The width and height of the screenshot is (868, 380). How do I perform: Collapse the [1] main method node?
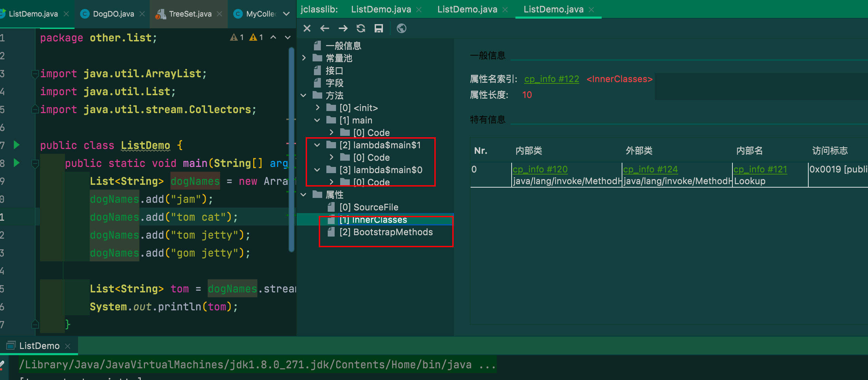pos(317,120)
